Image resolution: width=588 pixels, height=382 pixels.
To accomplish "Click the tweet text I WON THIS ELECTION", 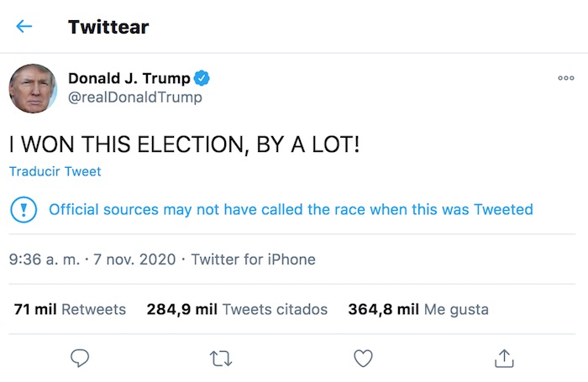I will pyautogui.click(x=184, y=144).
